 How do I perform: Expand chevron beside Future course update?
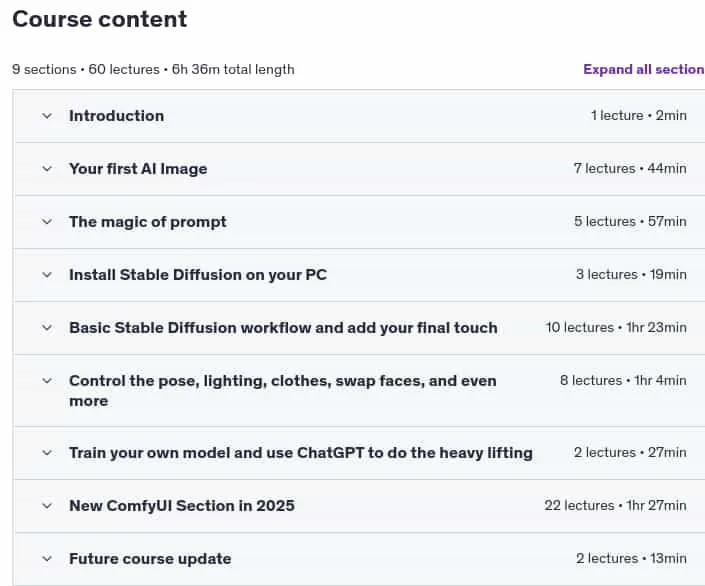[x=47, y=559]
